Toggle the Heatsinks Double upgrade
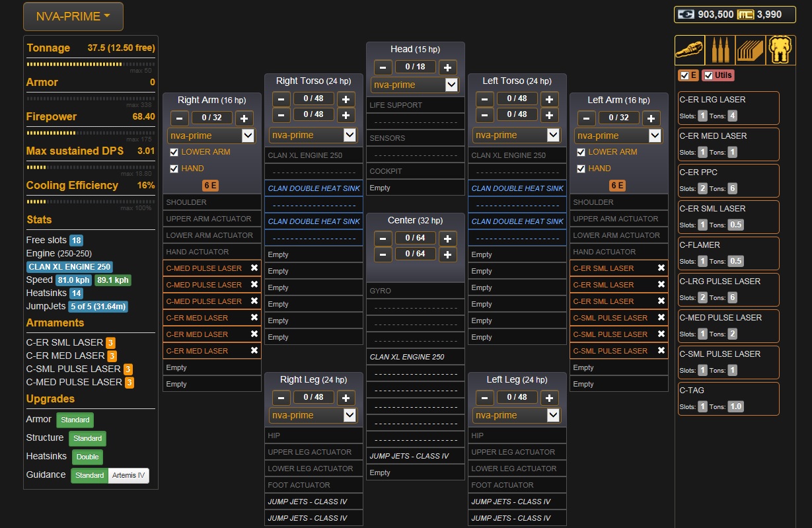This screenshot has width=812, height=528. [87, 457]
